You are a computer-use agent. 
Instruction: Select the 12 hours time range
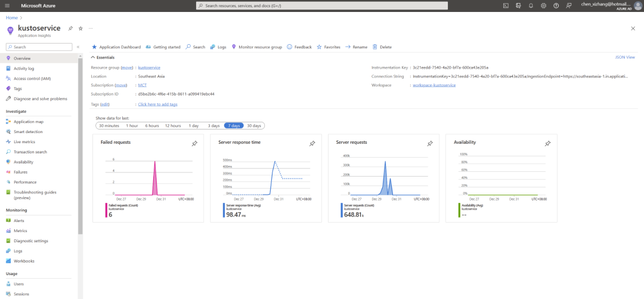pos(173,125)
